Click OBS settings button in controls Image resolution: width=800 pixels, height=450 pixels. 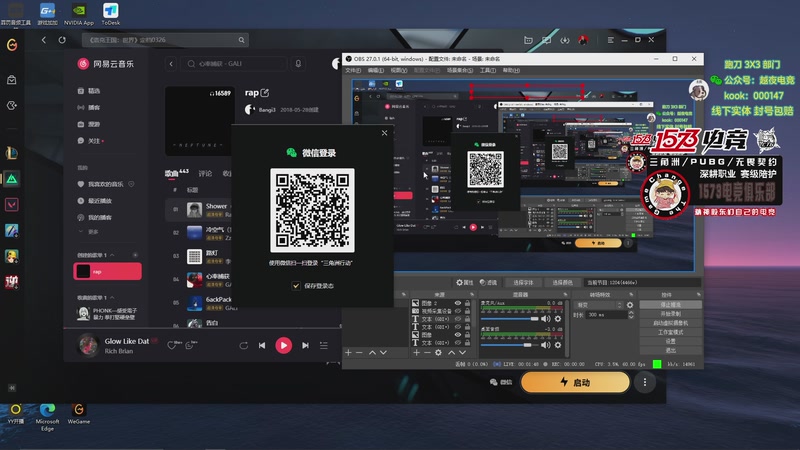pyautogui.click(x=670, y=341)
